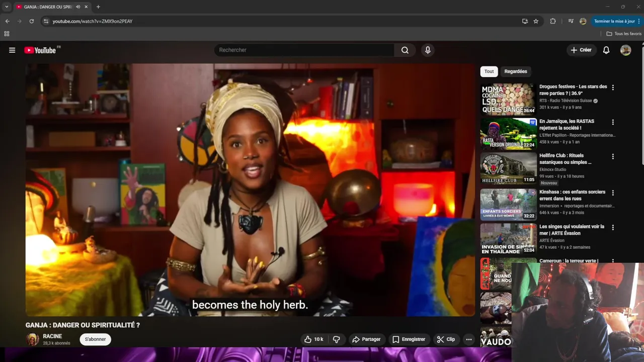This screenshot has height=362, width=644.
Task: Open Drogues festives video thumbnail
Action: point(508,99)
